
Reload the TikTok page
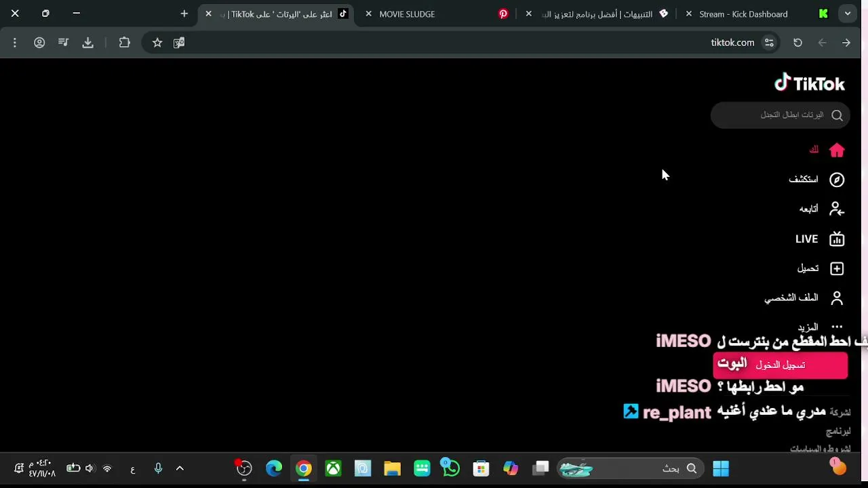(797, 43)
